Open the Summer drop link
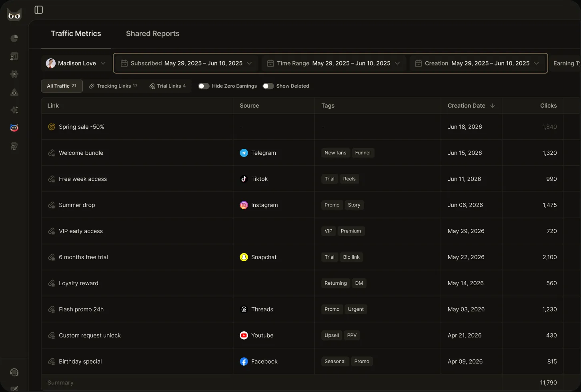581x392 pixels. (x=77, y=205)
